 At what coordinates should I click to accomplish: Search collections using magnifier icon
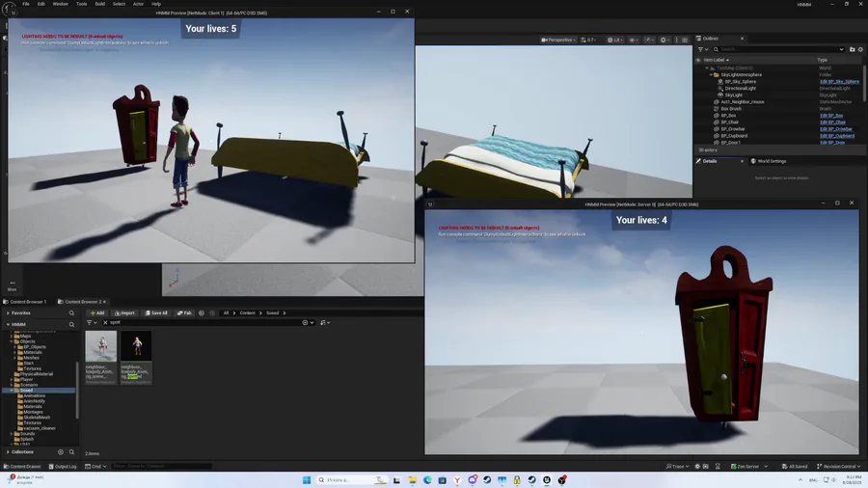[x=71, y=452]
